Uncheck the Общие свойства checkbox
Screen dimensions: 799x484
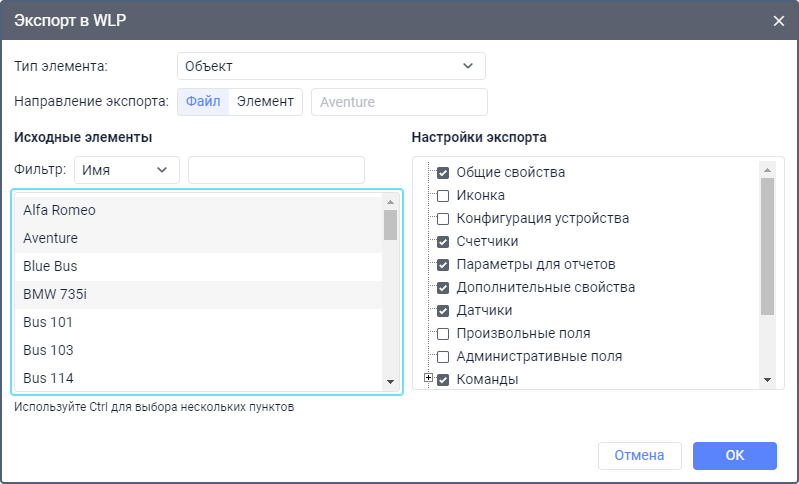coord(443,172)
